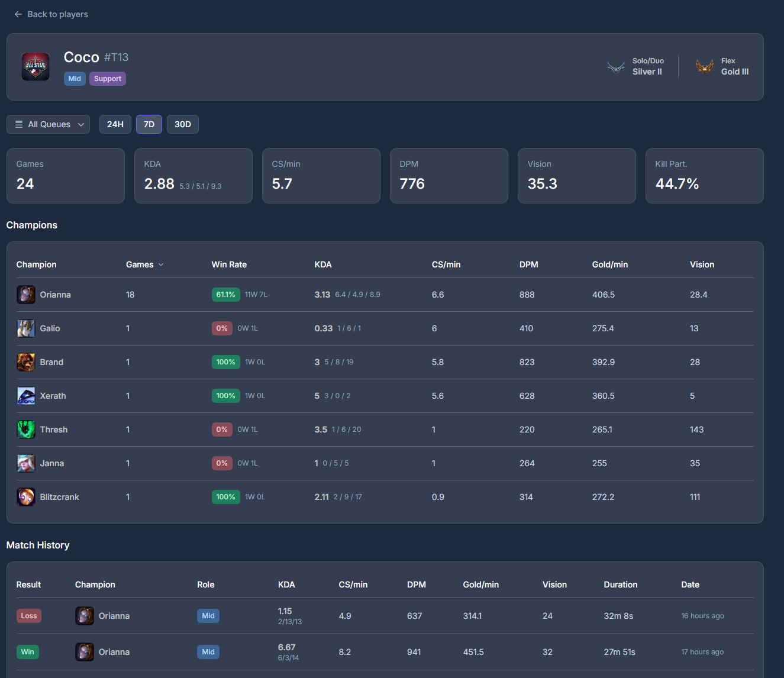
Task: Click the Date header in match history
Action: tap(691, 585)
